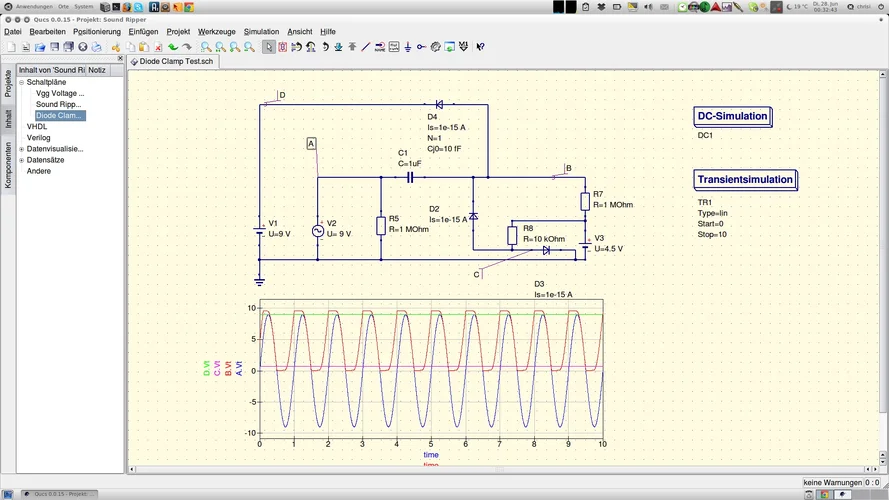Open the Simulation menu
This screenshot has width=889, height=500.
[x=261, y=32]
